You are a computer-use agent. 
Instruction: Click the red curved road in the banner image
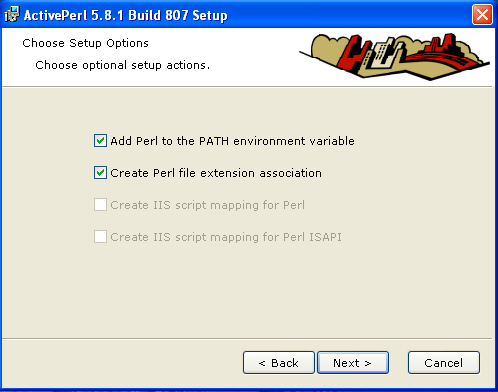pyautogui.click(x=443, y=59)
